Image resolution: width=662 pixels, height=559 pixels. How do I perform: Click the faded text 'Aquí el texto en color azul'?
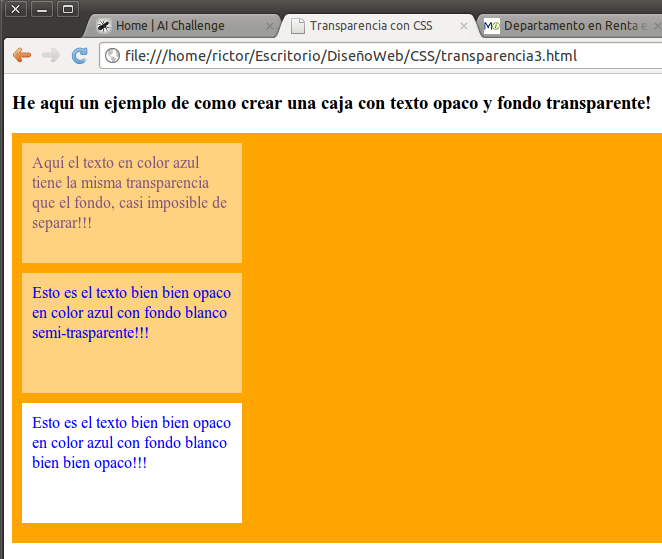pos(116,163)
